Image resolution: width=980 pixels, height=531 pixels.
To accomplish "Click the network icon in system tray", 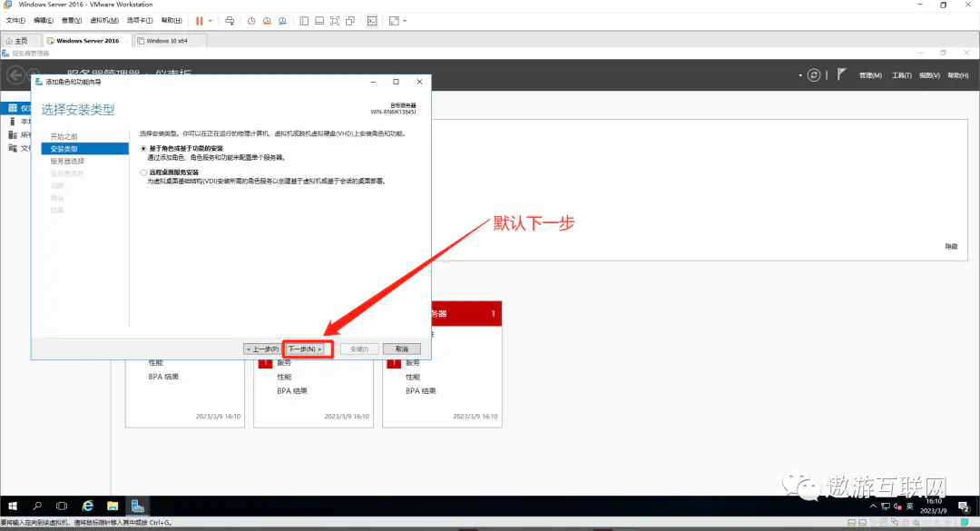I will click(x=885, y=506).
